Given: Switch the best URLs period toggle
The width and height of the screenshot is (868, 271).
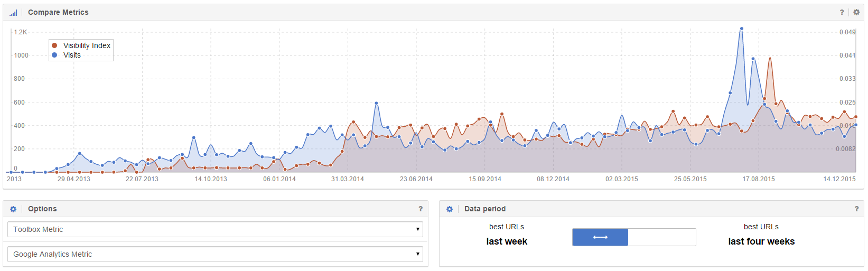Looking at the screenshot, I should pyautogui.click(x=634, y=237).
